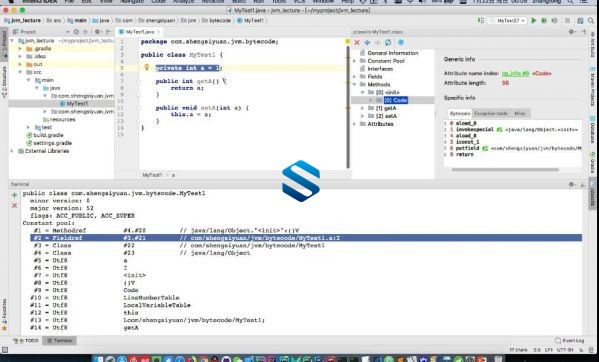Click the scroll-from-source target icon in the Project panel
Viewport: 599px width, 362px height.
(76, 32)
